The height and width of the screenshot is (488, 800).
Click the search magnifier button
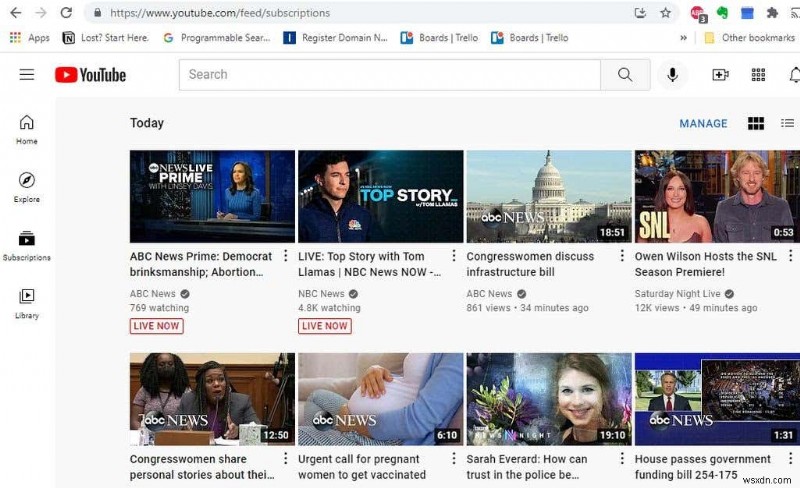[625, 75]
